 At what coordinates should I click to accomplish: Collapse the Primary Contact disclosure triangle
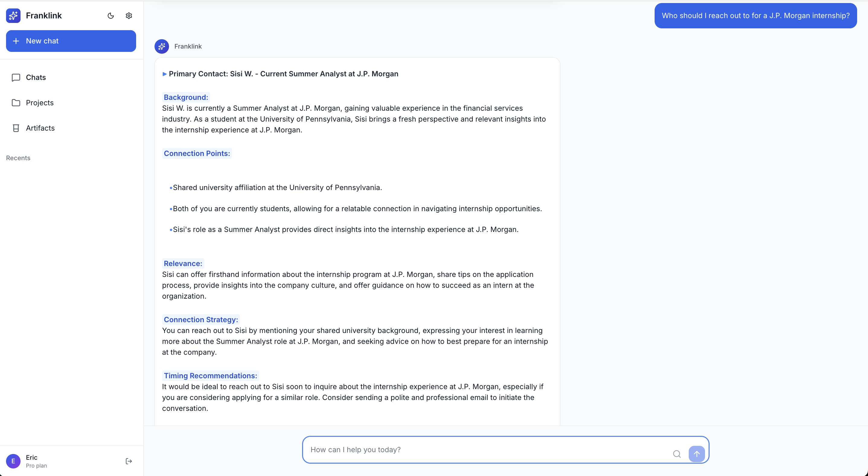164,74
